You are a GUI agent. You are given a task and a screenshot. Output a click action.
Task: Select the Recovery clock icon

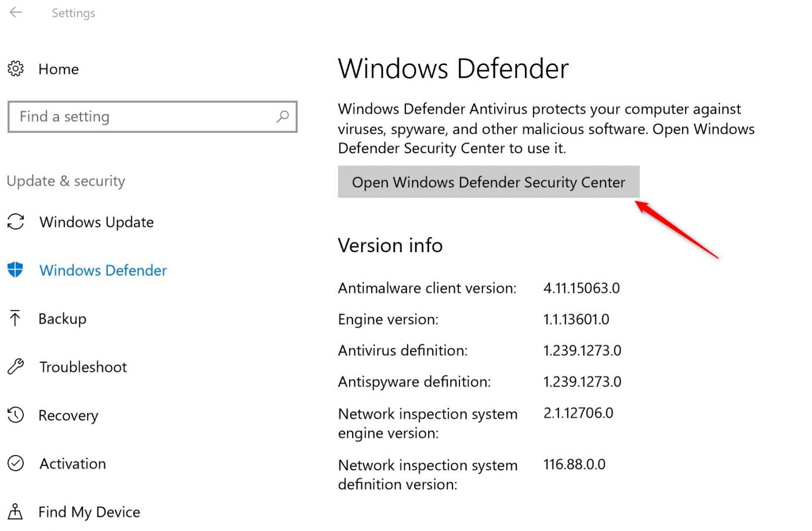pyautogui.click(x=16, y=415)
